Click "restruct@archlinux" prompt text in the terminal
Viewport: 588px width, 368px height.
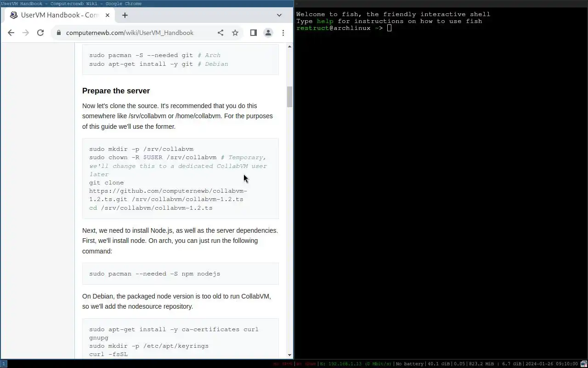[x=334, y=28]
